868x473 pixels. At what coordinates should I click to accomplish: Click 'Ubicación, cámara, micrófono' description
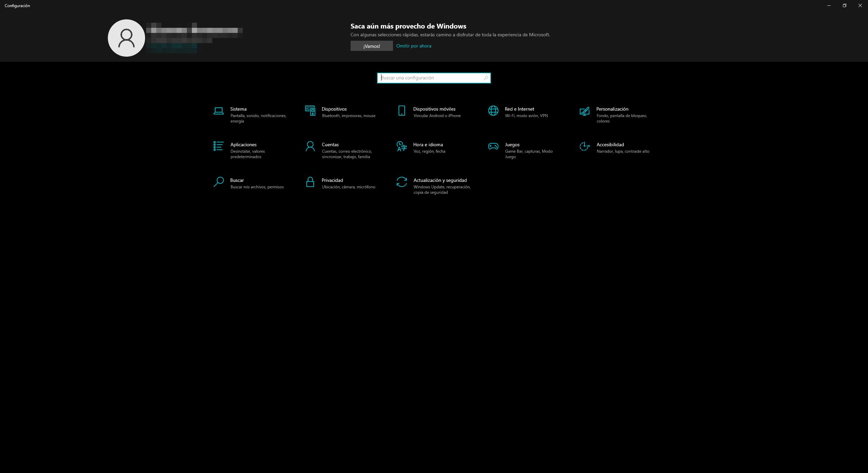pos(349,187)
